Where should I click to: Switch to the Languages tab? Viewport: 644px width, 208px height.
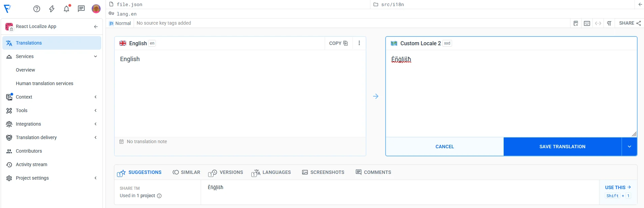[271, 173]
